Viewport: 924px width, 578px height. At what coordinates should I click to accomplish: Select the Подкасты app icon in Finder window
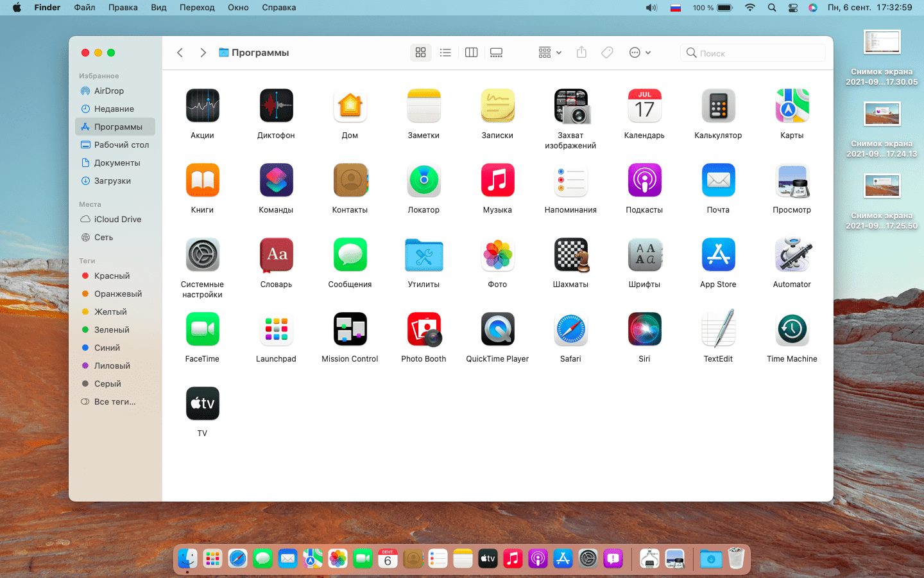[644, 180]
